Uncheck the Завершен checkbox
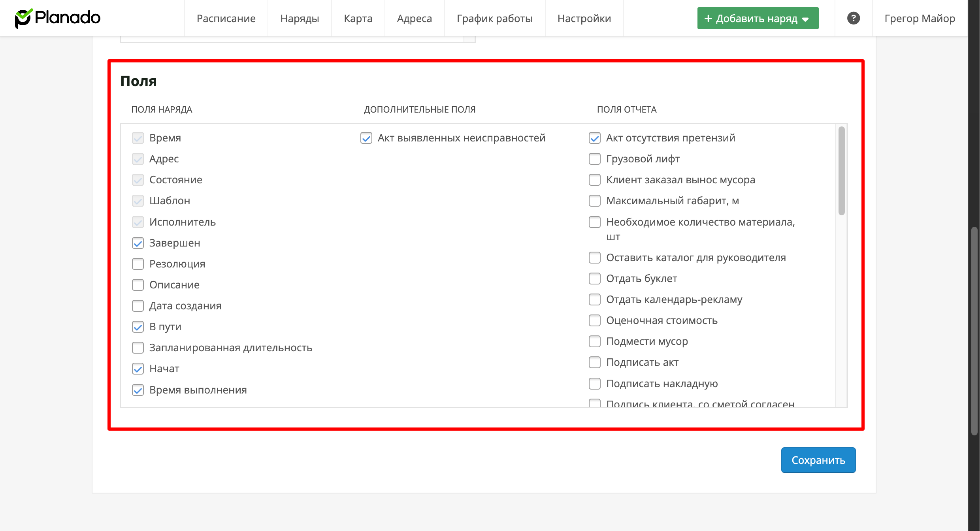 click(138, 243)
